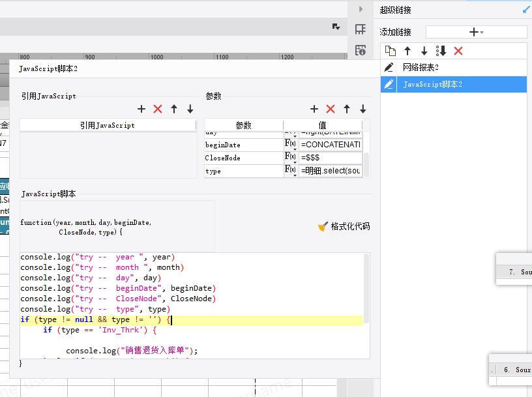Edit the =CONCATENATI value field
The width and height of the screenshot is (532, 397).
331,145
